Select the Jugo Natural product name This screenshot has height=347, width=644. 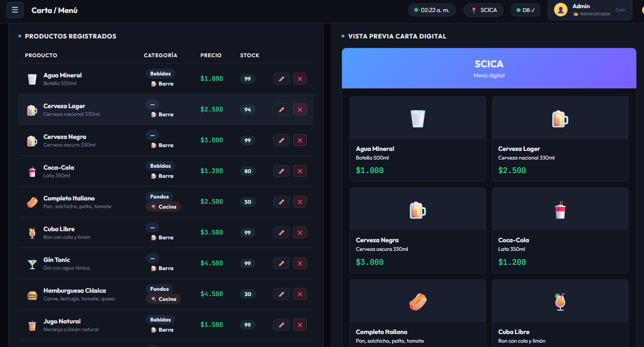coord(62,321)
